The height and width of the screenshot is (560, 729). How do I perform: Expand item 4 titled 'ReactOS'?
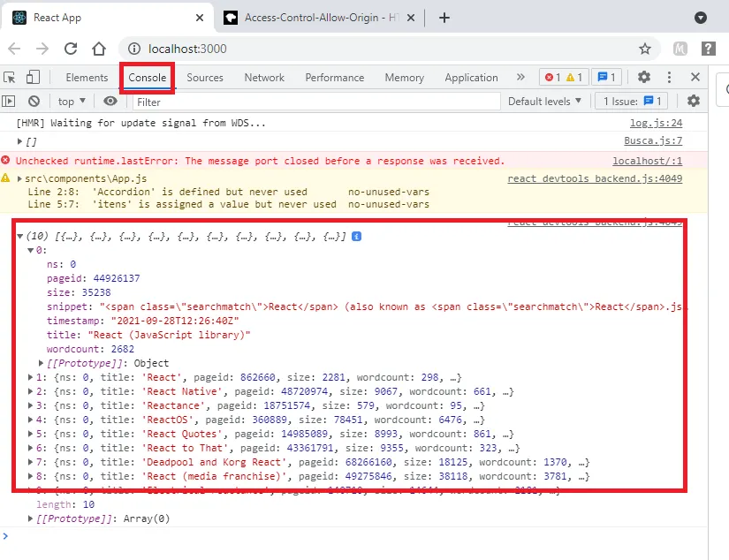pos(30,420)
